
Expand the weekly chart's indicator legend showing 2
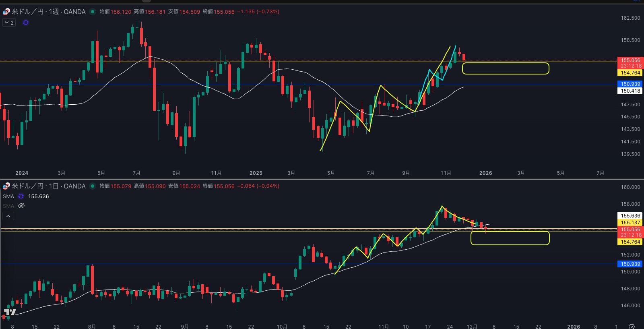click(x=9, y=23)
